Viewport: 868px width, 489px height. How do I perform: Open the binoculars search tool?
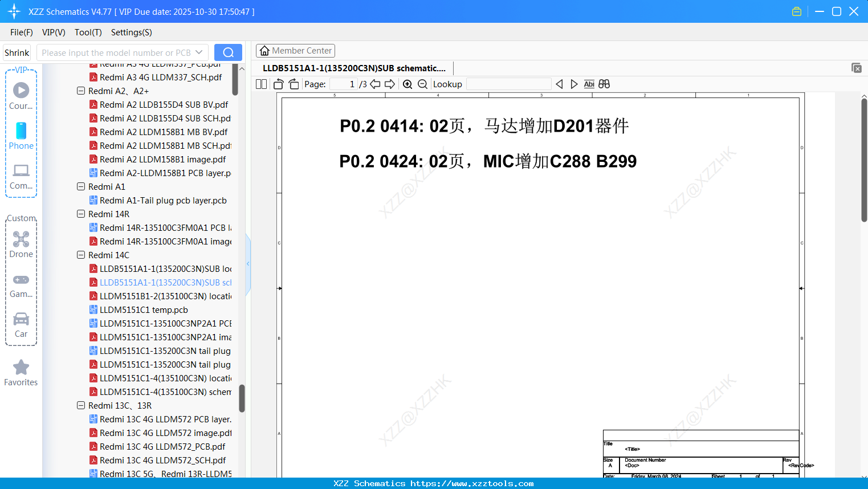[604, 84]
